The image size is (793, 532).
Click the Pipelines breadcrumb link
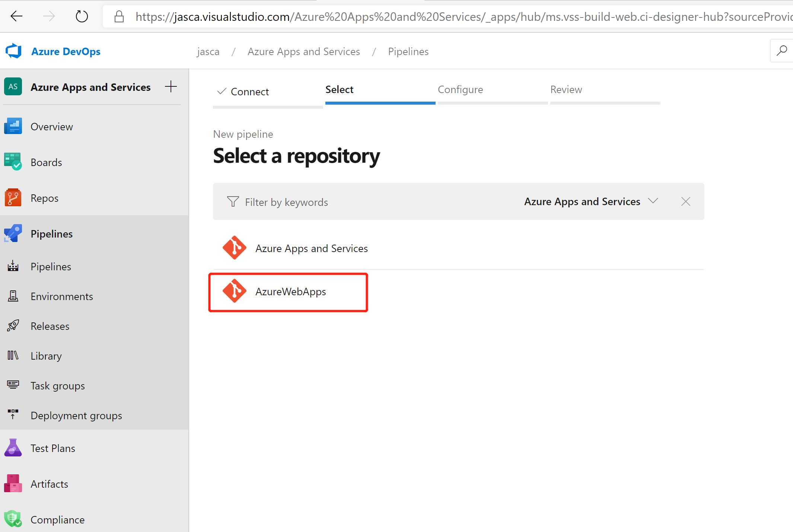408,51
